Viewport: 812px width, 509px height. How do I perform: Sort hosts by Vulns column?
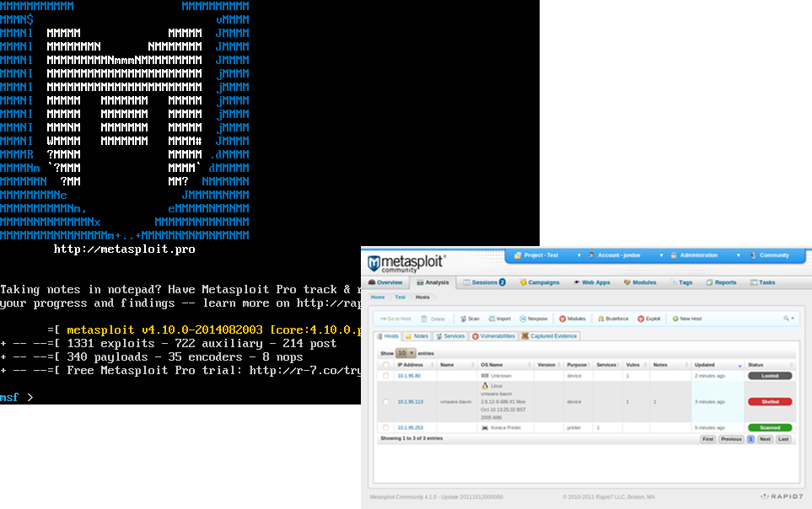click(x=637, y=365)
